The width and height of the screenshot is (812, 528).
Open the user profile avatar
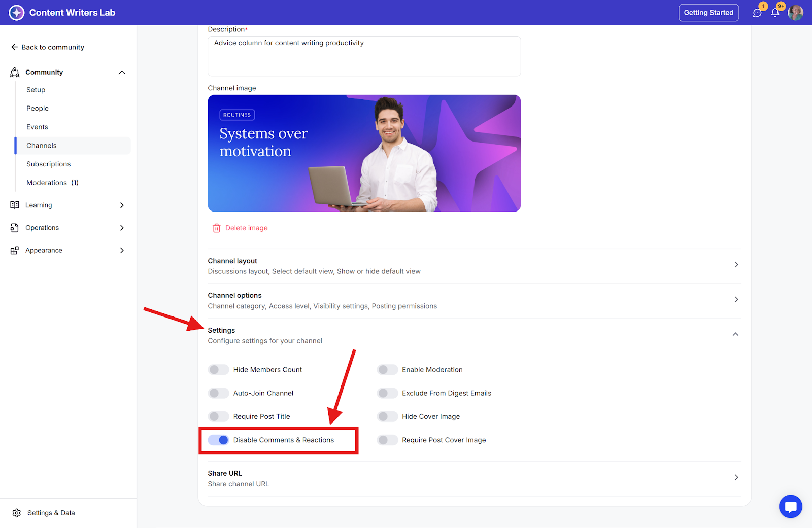795,13
